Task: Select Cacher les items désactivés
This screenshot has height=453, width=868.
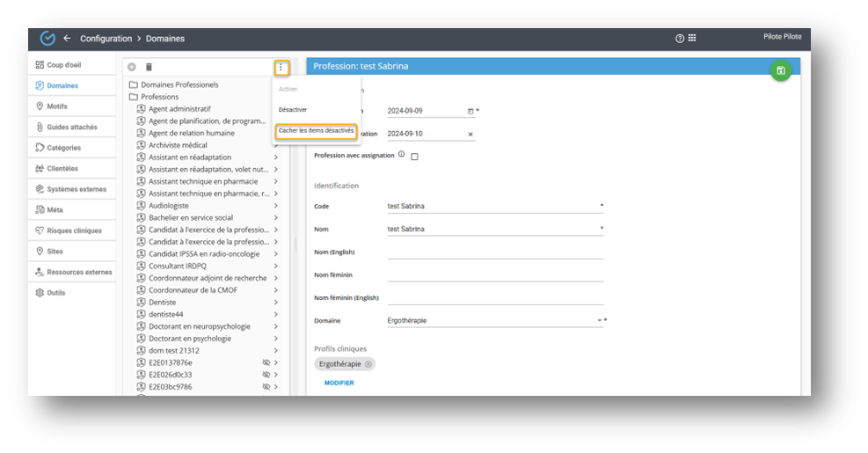Action: 316,131
